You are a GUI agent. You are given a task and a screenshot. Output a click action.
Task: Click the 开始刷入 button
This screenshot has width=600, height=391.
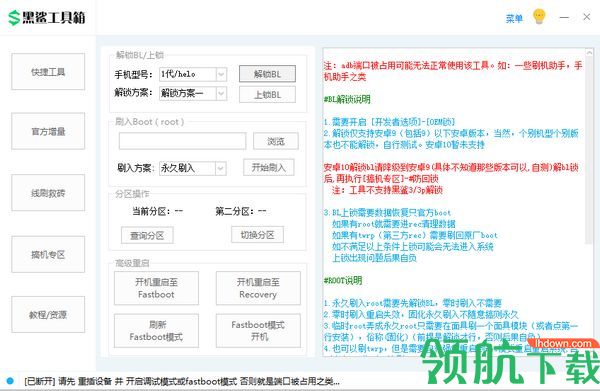[269, 167]
